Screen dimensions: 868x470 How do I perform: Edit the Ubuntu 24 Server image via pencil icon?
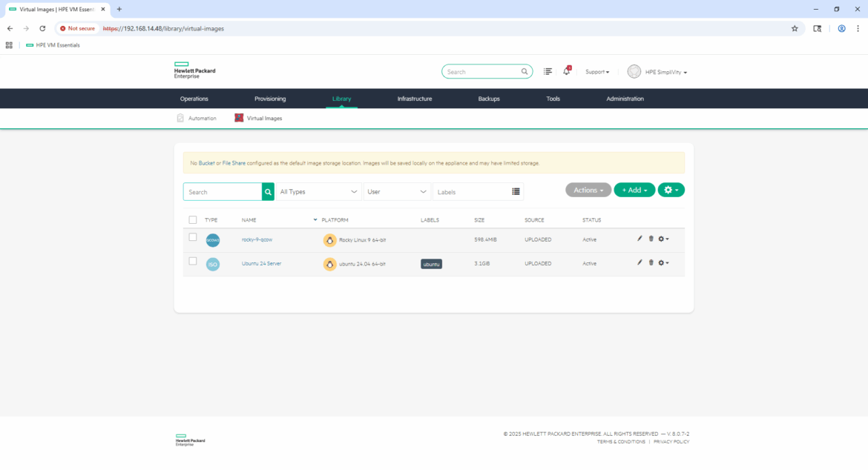(640, 262)
